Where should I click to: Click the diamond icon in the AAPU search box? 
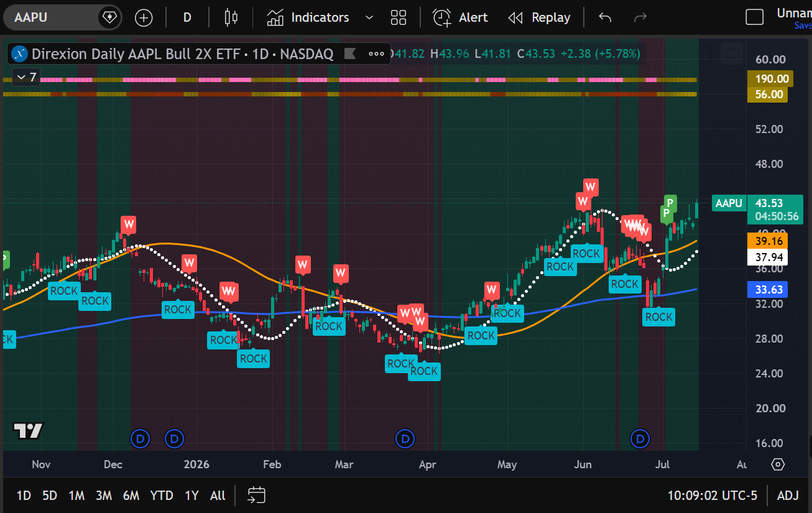point(109,17)
